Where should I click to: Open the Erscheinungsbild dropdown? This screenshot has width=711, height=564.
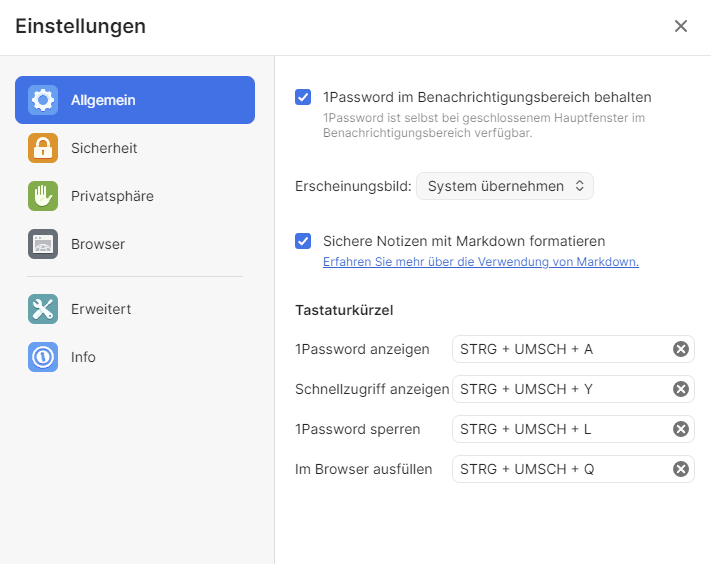[x=504, y=186]
